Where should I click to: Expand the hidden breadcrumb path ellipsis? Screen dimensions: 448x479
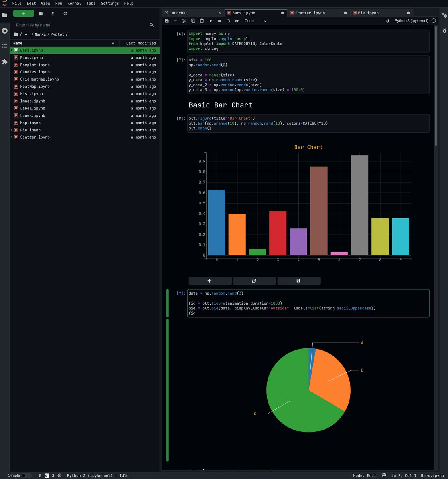(x=26, y=34)
